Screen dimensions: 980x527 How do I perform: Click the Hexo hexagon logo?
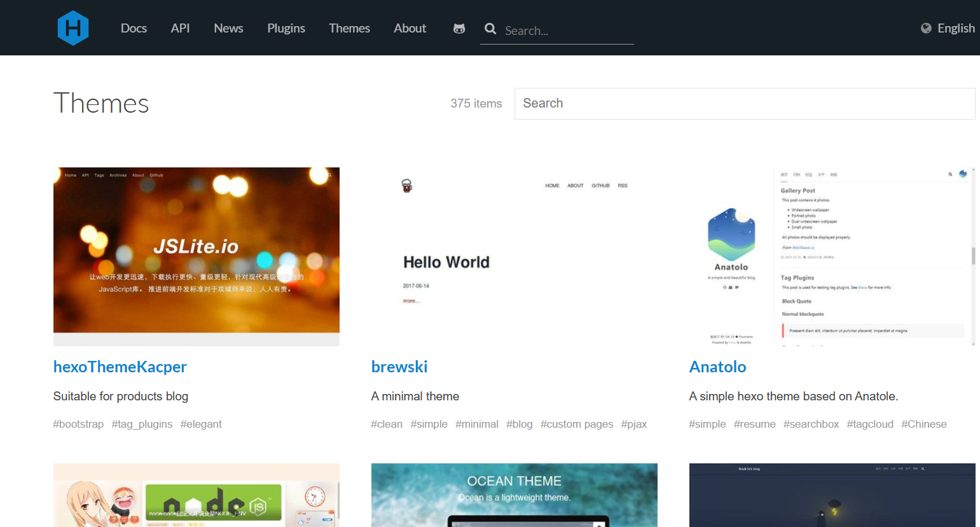point(73,28)
